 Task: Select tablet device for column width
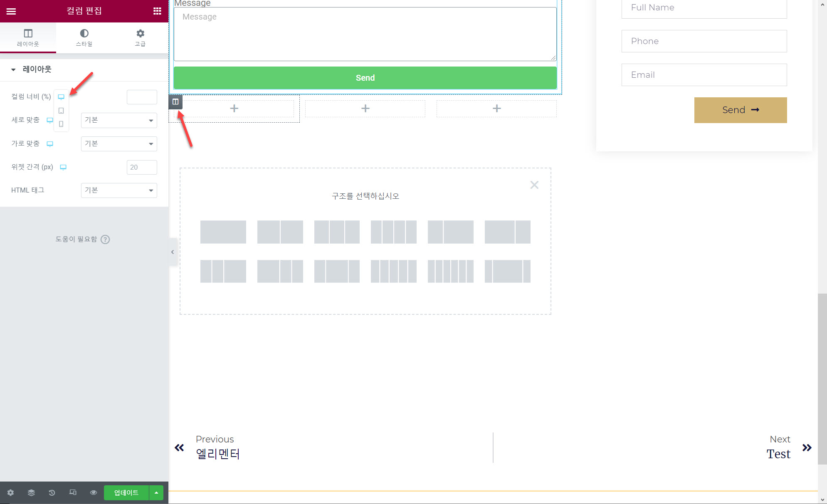[x=61, y=111]
